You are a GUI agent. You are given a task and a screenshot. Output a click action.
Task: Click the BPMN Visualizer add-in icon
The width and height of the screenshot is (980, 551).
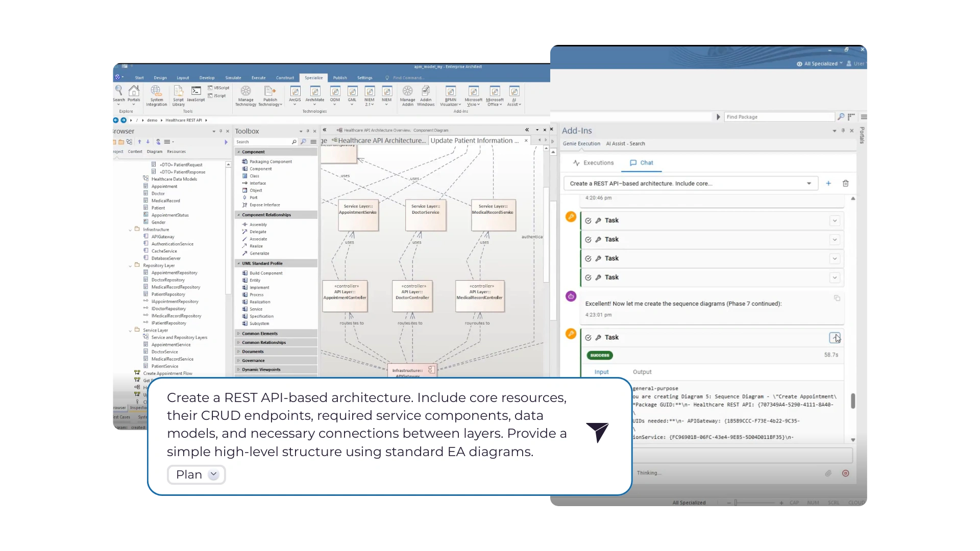(450, 92)
